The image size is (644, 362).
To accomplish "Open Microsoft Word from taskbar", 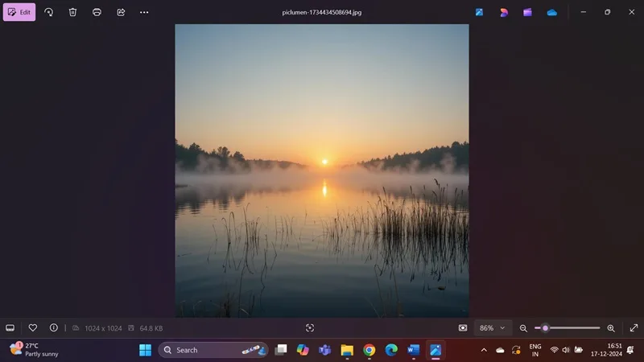I will click(414, 350).
